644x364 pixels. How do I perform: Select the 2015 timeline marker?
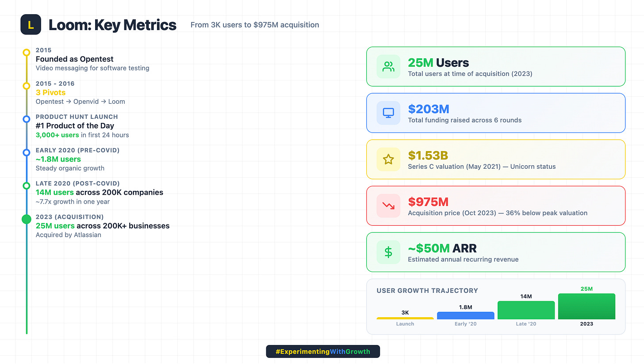27,53
